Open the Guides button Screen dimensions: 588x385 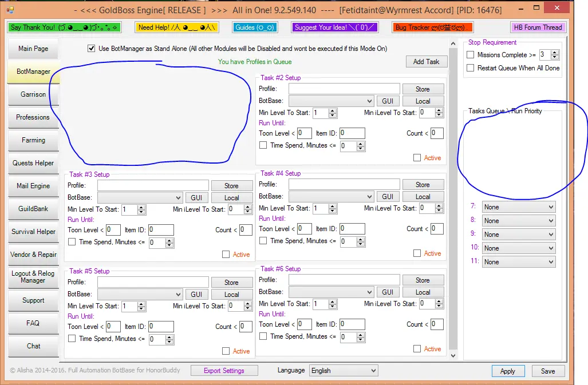(255, 27)
